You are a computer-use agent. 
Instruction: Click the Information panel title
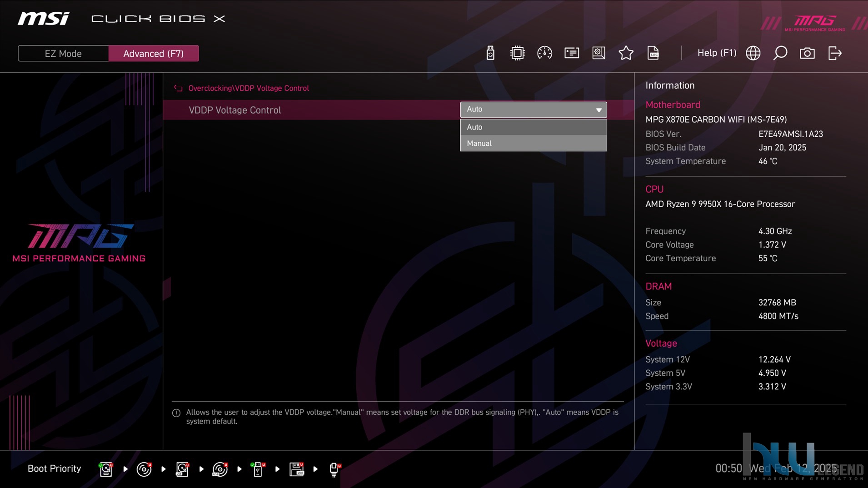[x=670, y=85]
